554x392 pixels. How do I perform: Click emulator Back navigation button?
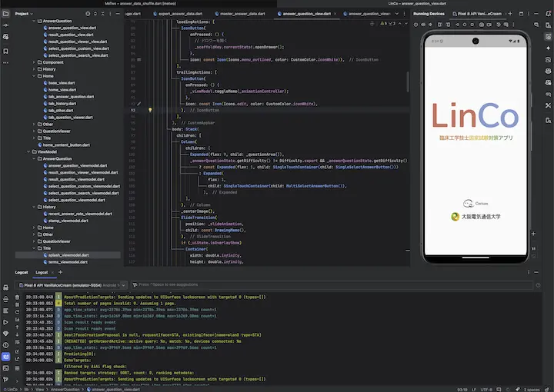457,25
